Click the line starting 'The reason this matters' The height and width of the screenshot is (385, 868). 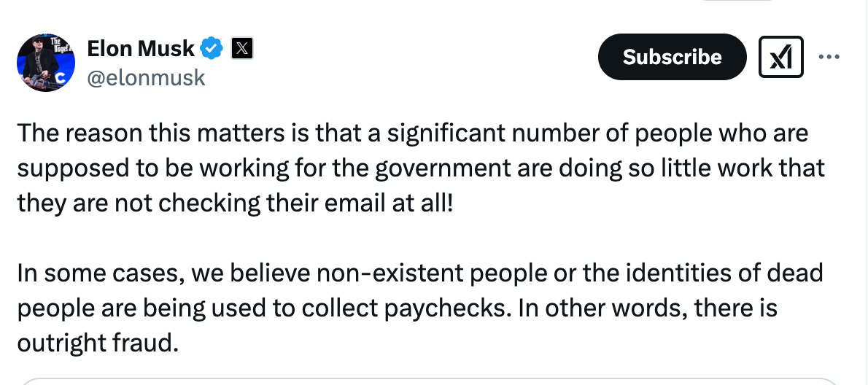pyautogui.click(x=413, y=134)
